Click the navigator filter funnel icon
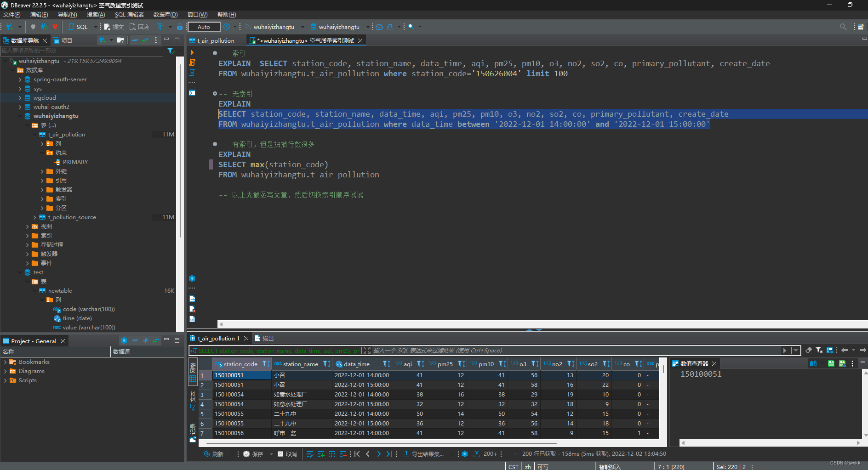The width and height of the screenshot is (868, 470). point(170,51)
